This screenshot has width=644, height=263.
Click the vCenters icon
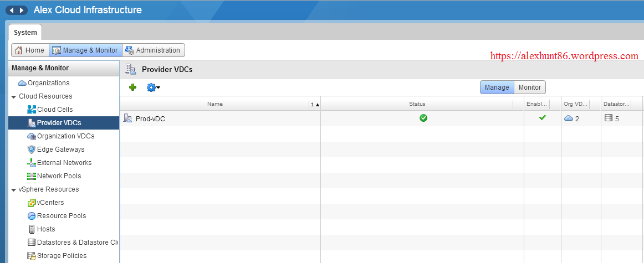32,203
